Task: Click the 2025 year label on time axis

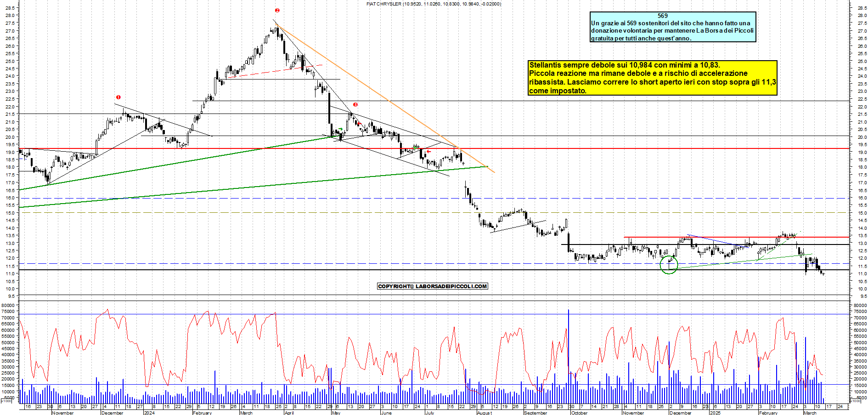Action: [715, 413]
